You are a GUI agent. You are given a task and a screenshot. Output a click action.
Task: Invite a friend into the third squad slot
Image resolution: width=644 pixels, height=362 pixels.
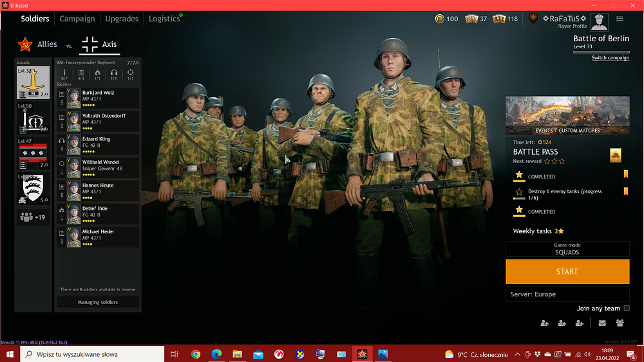(580, 323)
